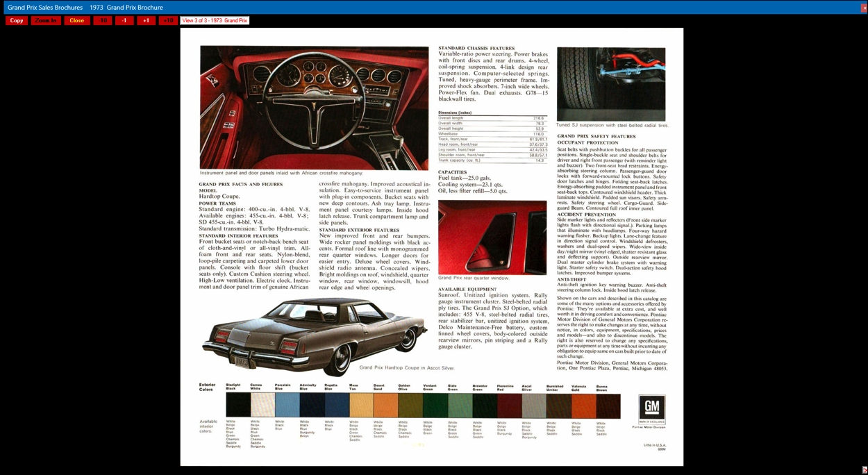Close the window using the title bar X

point(864,8)
